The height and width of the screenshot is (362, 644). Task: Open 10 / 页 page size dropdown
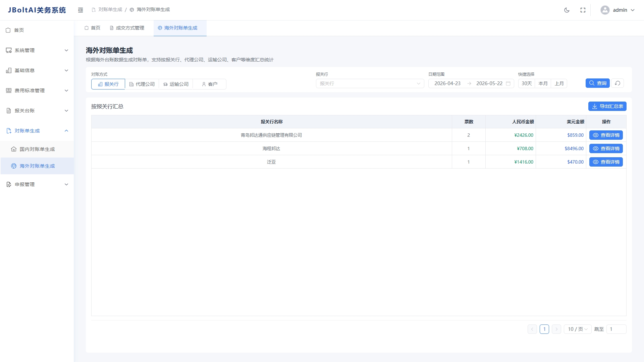[578, 329]
